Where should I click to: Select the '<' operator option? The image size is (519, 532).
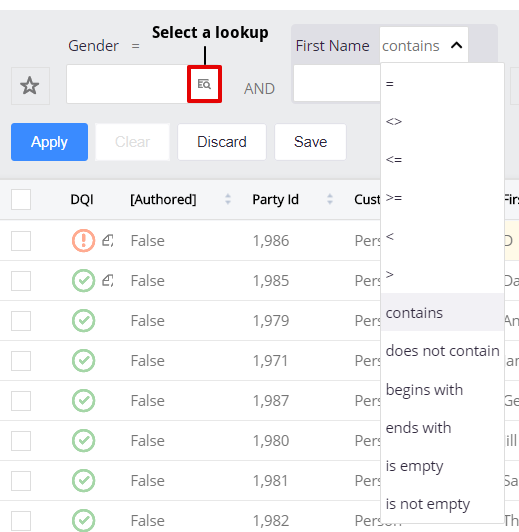tap(442, 236)
